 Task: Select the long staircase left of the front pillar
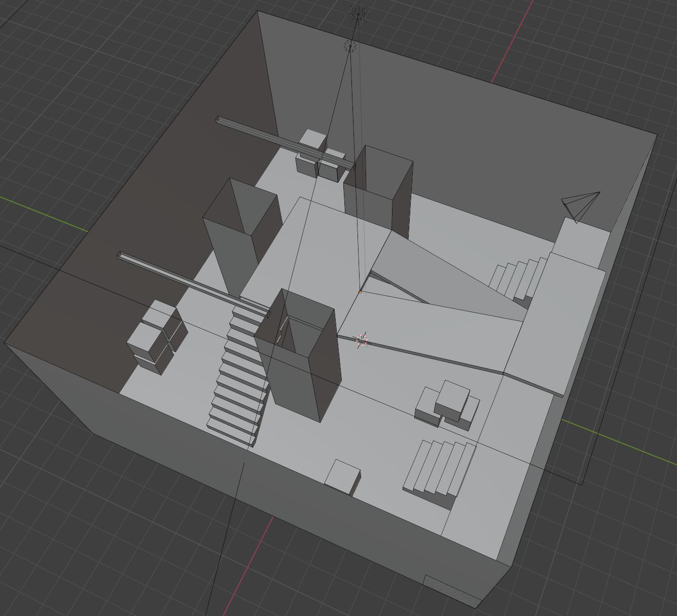click(x=238, y=375)
